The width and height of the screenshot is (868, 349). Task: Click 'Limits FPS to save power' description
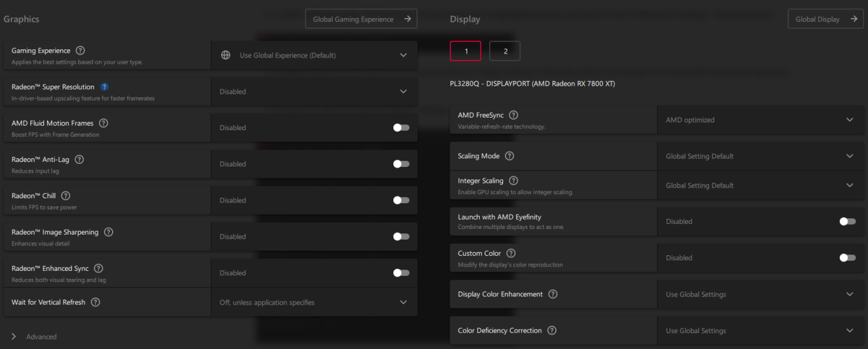click(44, 207)
